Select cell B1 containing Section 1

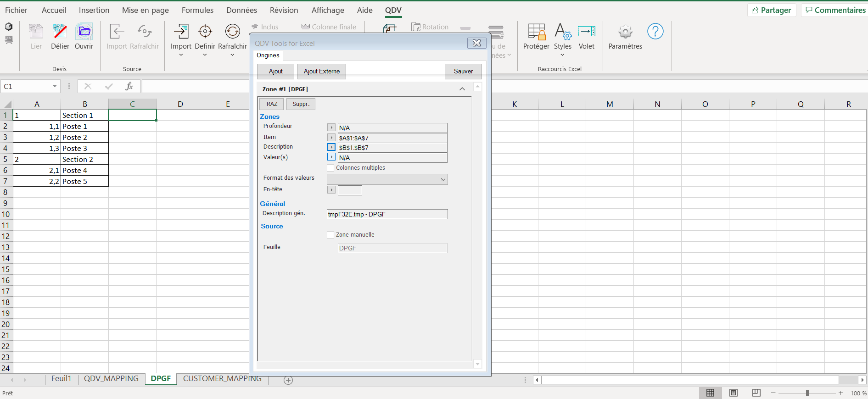[84, 115]
